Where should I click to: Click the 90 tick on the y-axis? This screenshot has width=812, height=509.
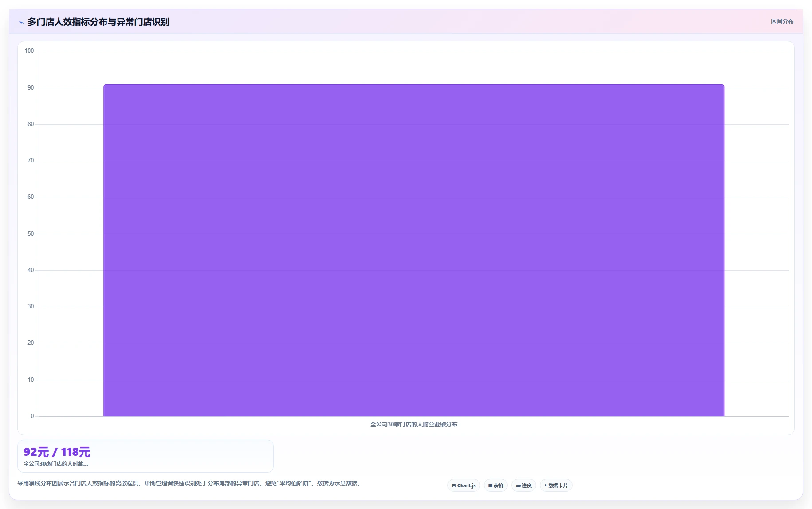point(31,88)
